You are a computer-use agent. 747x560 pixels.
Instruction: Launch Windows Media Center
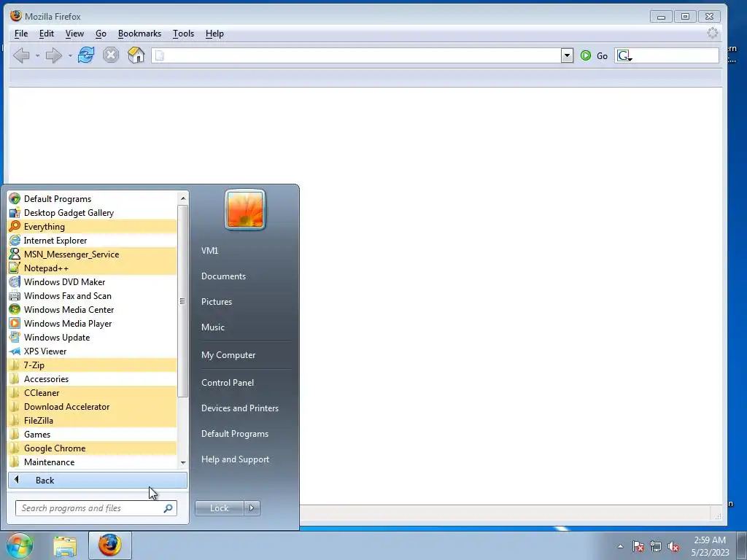(93, 309)
